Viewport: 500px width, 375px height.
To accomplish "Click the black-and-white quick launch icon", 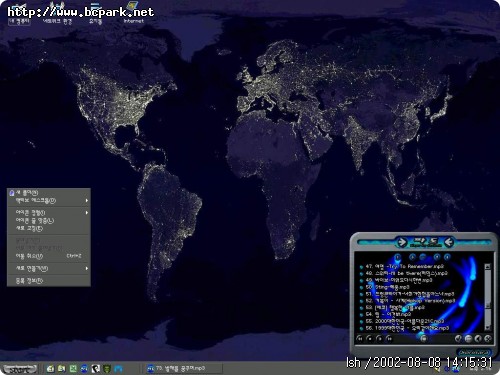I will click(x=96, y=369).
